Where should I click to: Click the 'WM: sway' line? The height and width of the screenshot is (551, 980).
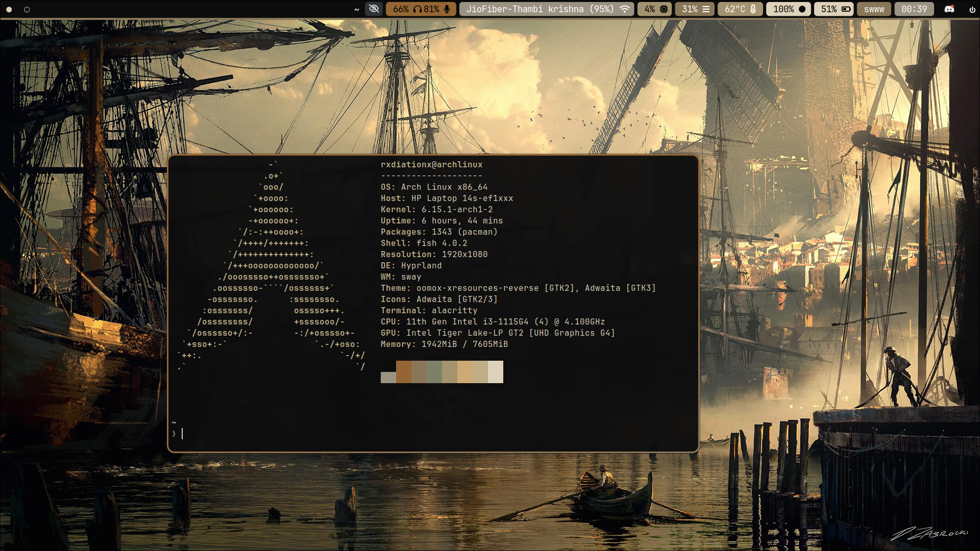click(x=401, y=277)
